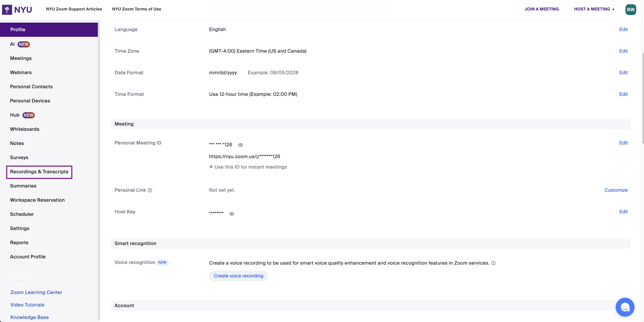Screen dimensions: 644x322
Task: Open the chat support bubble
Action: (625, 307)
